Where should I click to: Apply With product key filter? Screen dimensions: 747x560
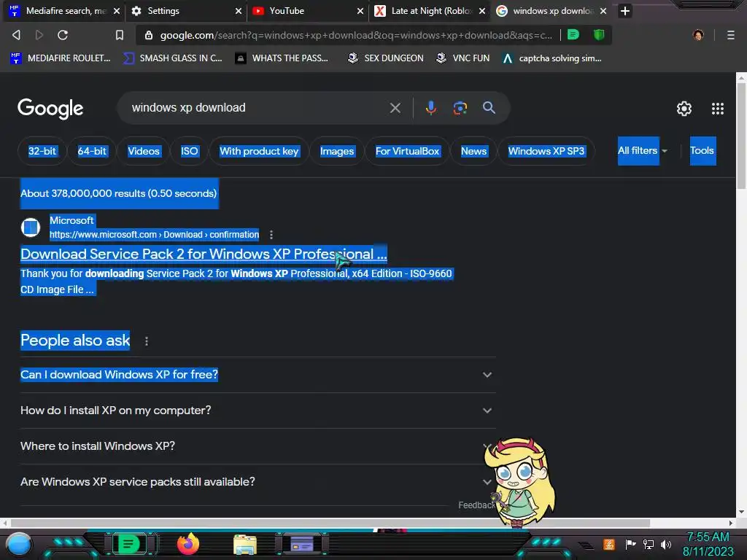(x=259, y=152)
